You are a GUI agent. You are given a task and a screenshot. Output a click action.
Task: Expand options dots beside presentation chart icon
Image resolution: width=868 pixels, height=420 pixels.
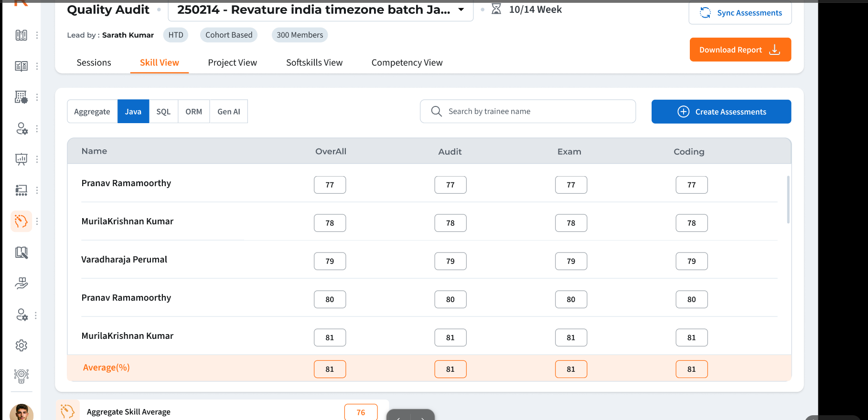pos(37,159)
